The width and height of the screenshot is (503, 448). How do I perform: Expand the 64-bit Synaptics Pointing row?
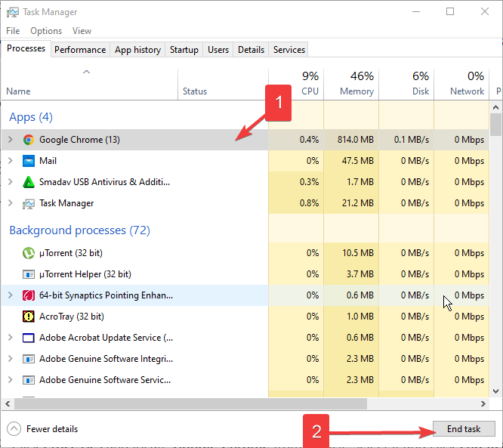click(11, 295)
